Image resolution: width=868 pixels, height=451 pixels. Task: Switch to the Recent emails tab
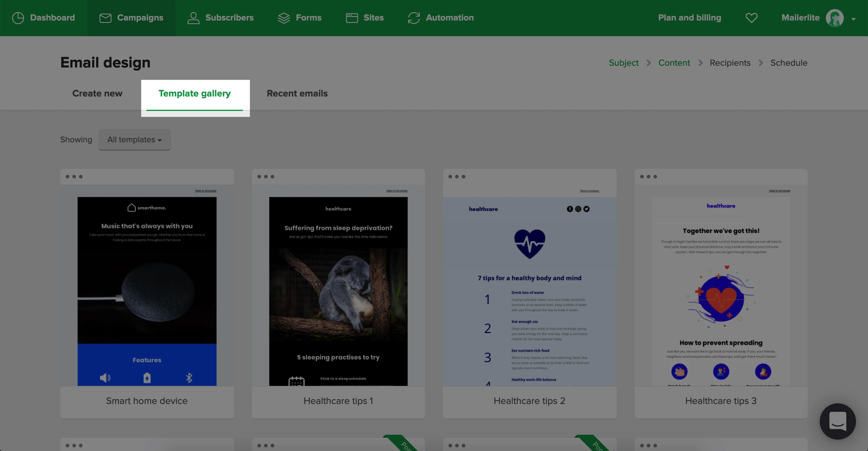(x=297, y=93)
